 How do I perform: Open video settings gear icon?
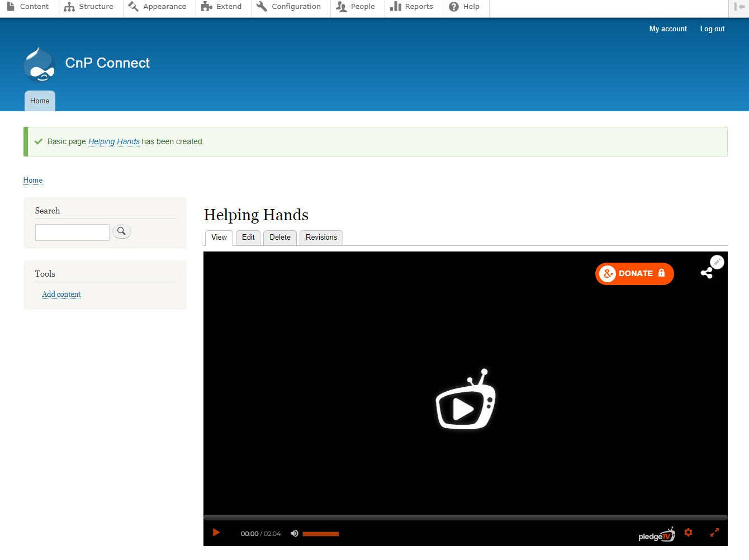[x=688, y=533]
